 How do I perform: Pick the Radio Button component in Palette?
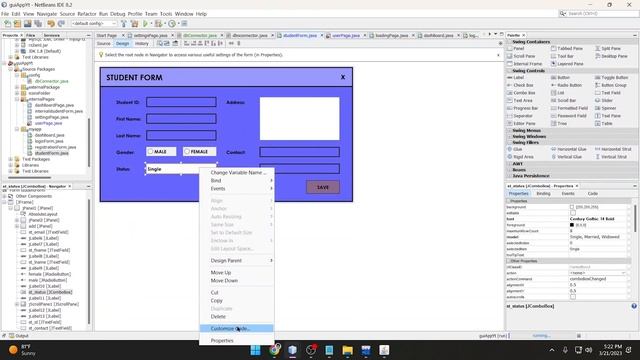(566, 85)
